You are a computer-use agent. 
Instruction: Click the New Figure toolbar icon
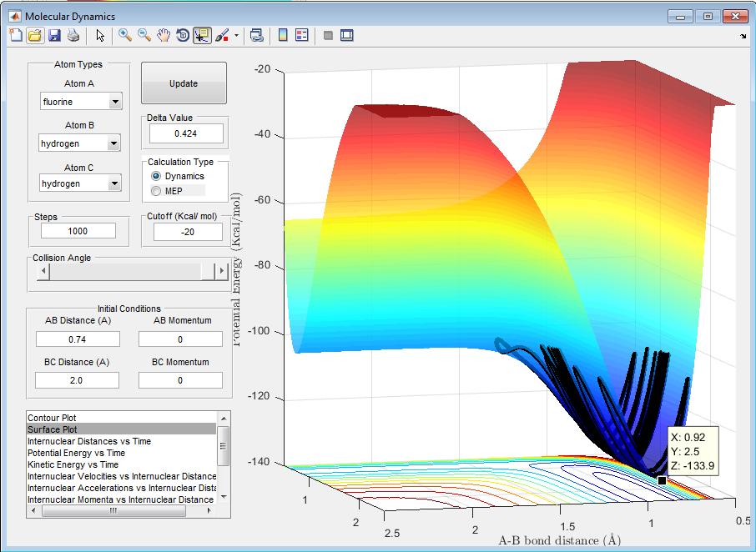pos(15,35)
